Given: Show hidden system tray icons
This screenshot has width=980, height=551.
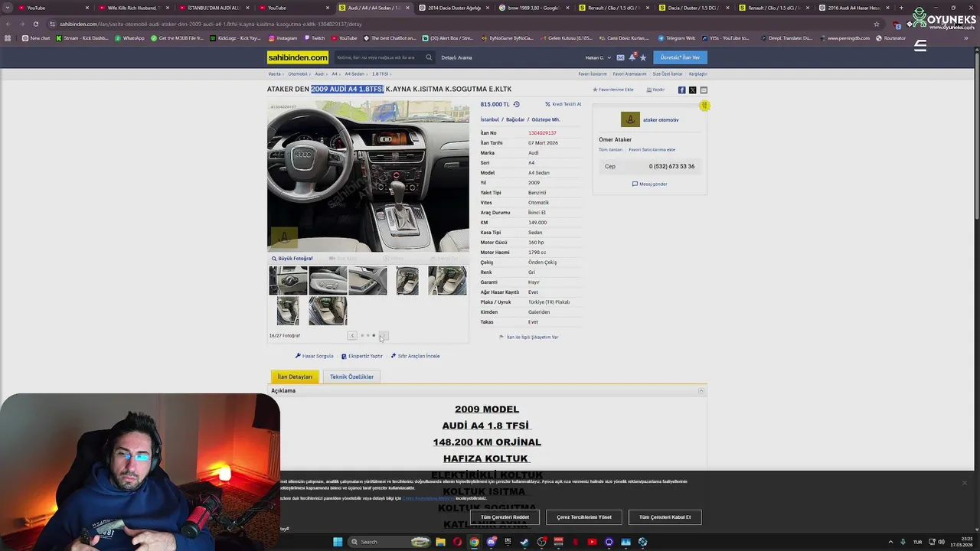Looking at the screenshot, I should pos(890,542).
